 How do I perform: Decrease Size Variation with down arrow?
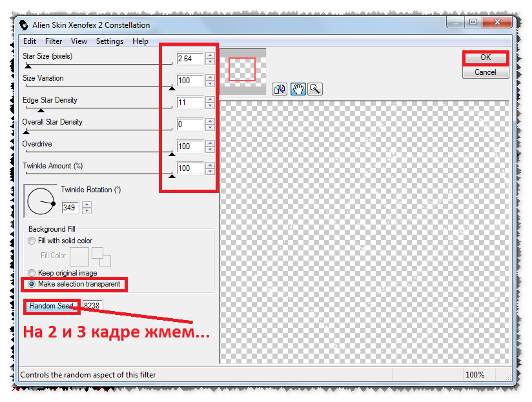pyautogui.click(x=210, y=83)
